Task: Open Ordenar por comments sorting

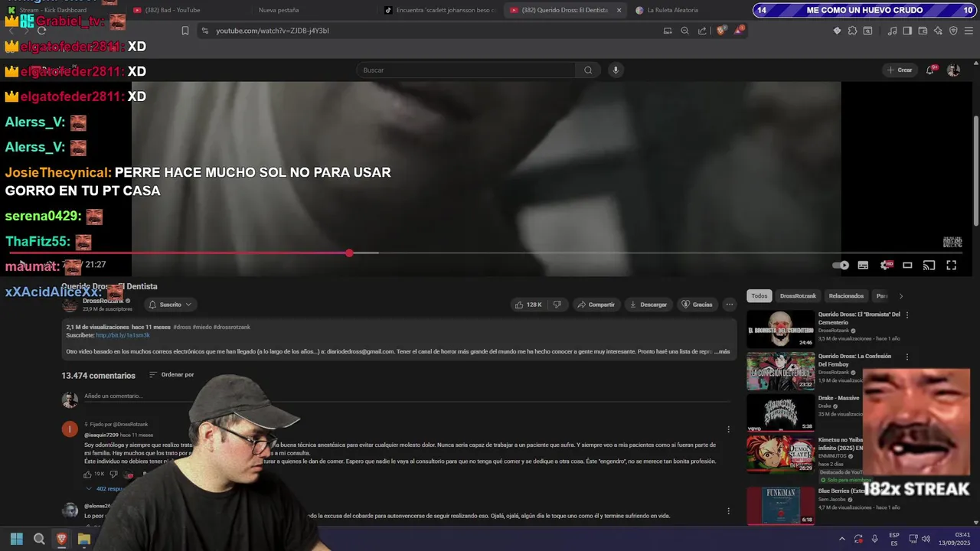Action: tap(171, 375)
